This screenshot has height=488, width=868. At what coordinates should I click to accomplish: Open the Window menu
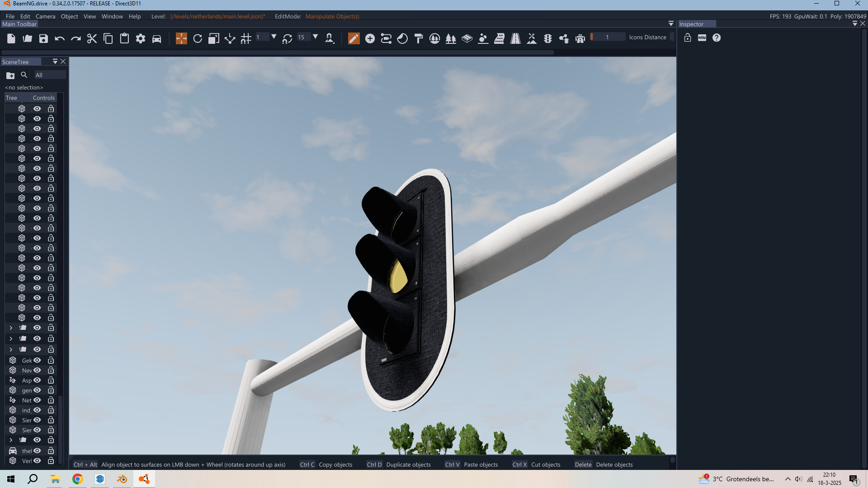[112, 16]
